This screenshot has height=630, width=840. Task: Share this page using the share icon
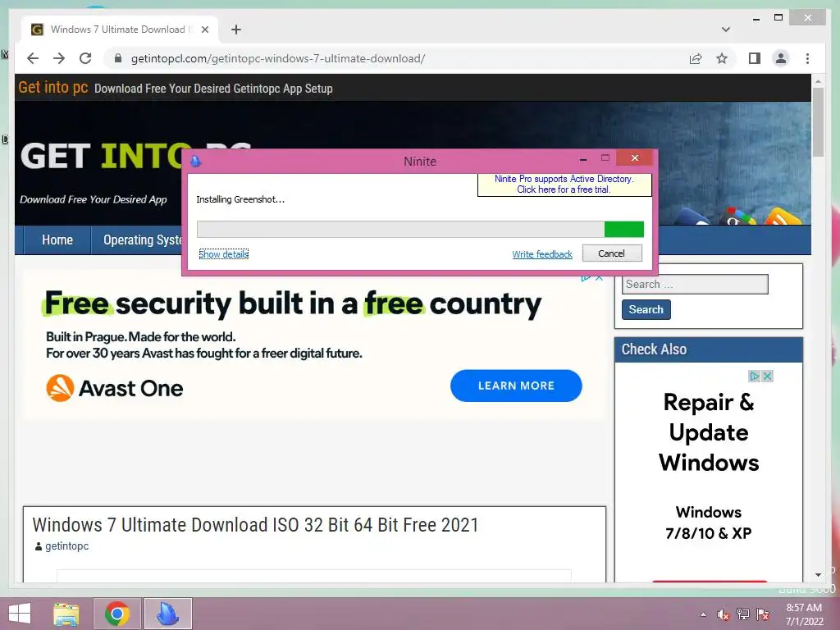coord(696,58)
